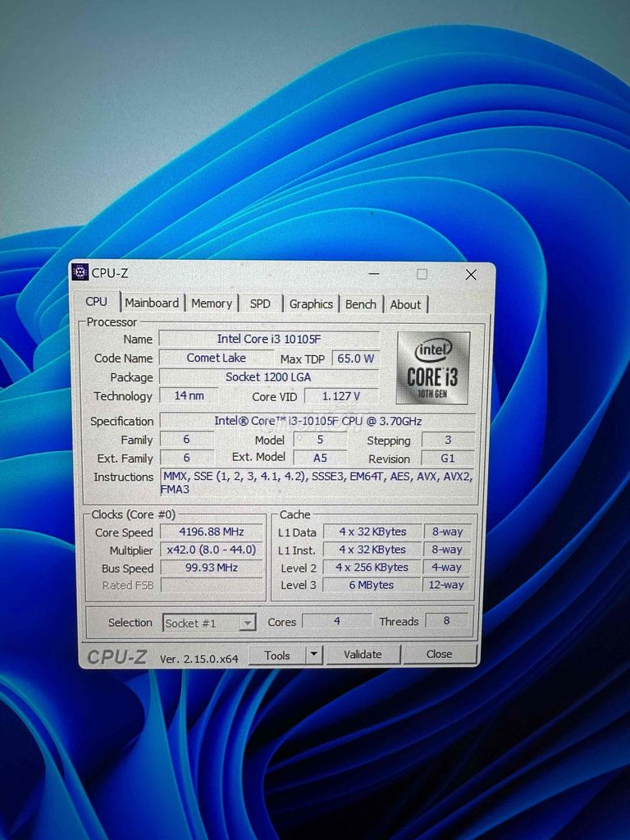Click the Name field Intel Core i3 10105F
Image resolution: width=630 pixels, height=840 pixels.
click(269, 339)
